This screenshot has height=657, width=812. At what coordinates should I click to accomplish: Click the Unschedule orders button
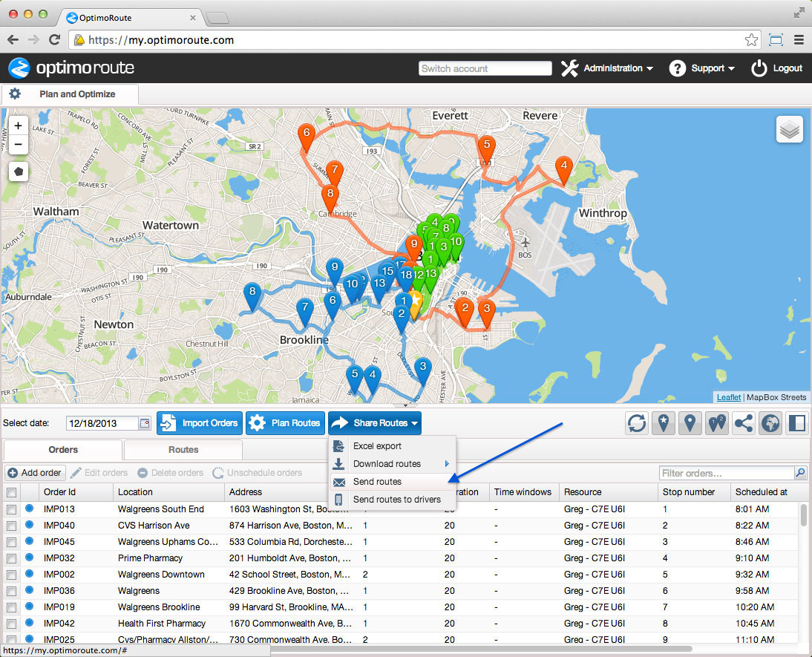tap(258, 473)
